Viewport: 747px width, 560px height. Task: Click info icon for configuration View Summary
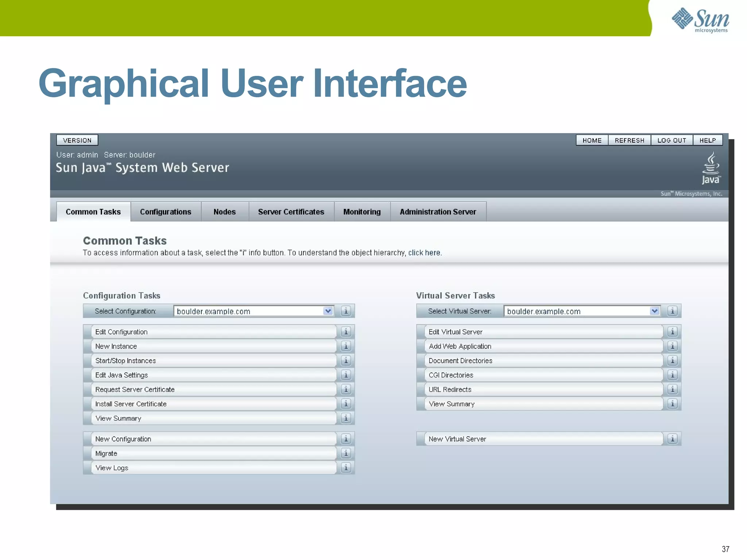(x=346, y=418)
